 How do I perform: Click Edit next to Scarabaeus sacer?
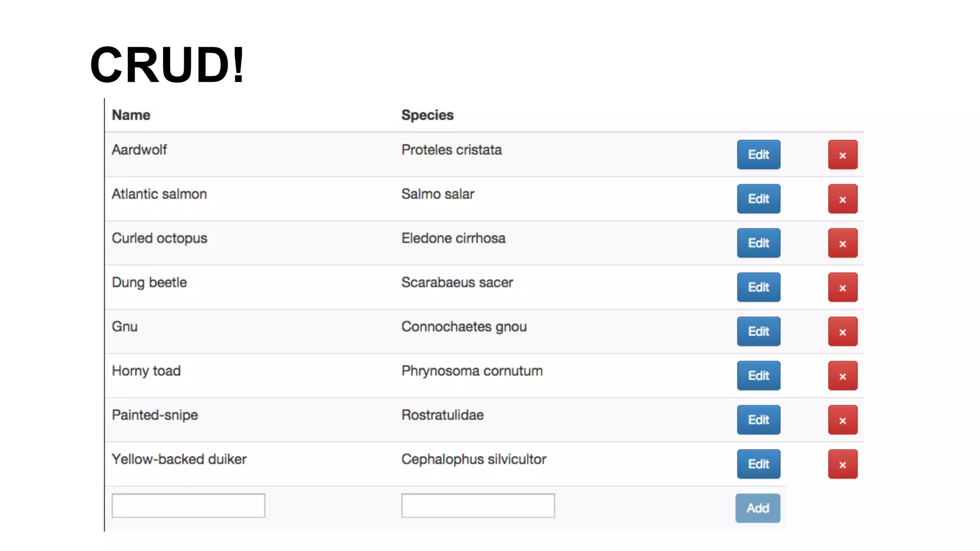[758, 287]
